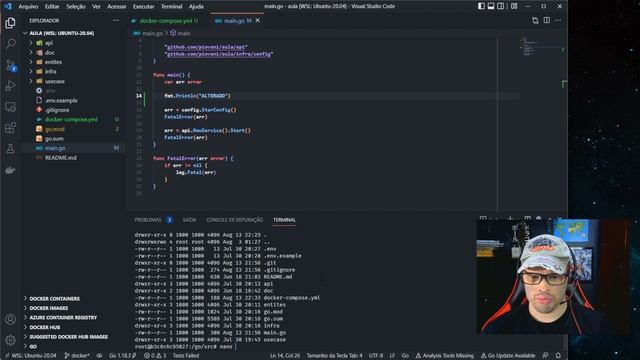Switch to the CONSOLE DE DEPURAÇÃO tab
640x360 pixels.
point(235,220)
